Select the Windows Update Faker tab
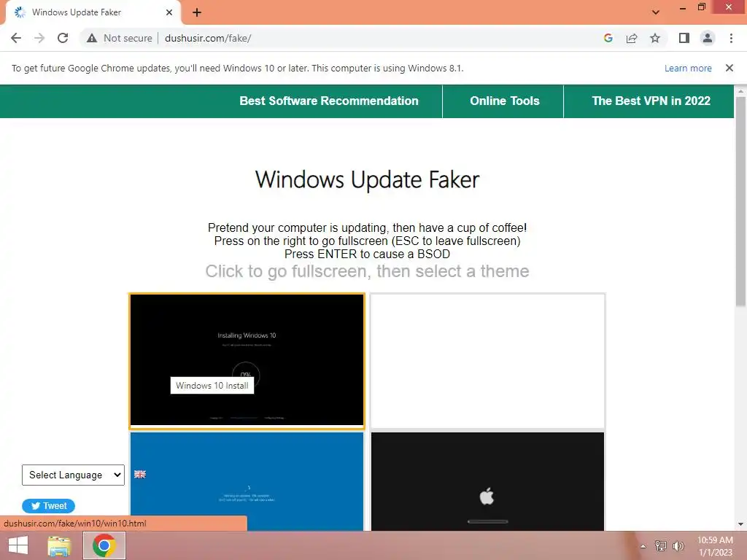The width and height of the screenshot is (747, 560). click(93, 12)
